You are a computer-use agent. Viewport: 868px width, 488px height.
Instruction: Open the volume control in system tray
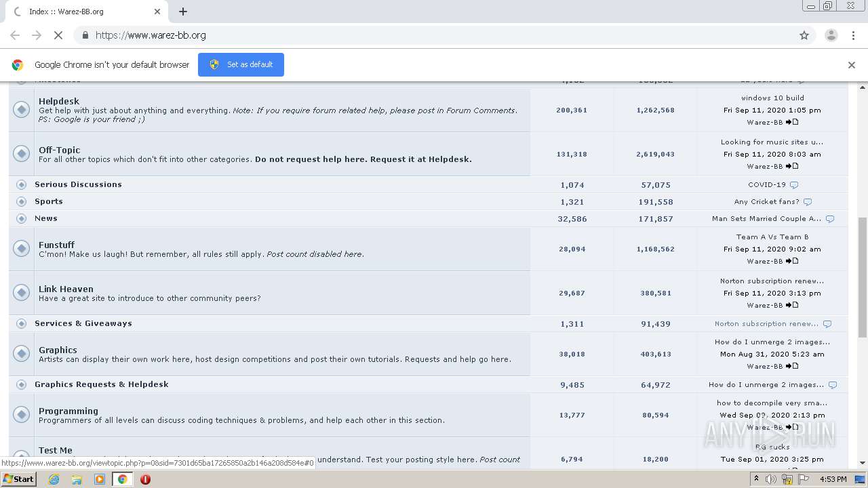[771, 479]
